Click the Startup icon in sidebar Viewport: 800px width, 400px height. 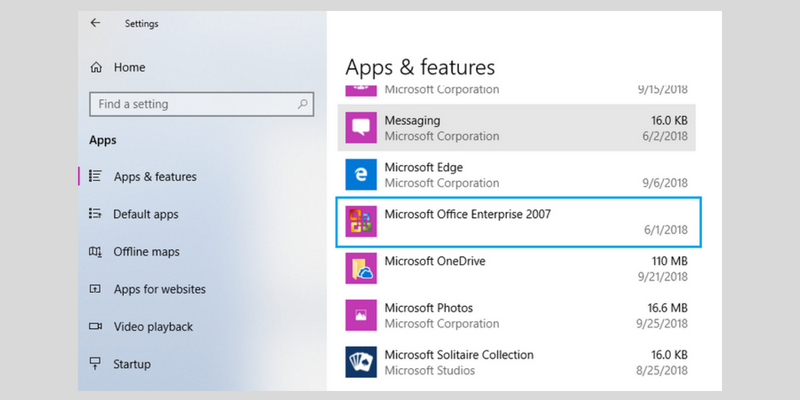pos(95,364)
